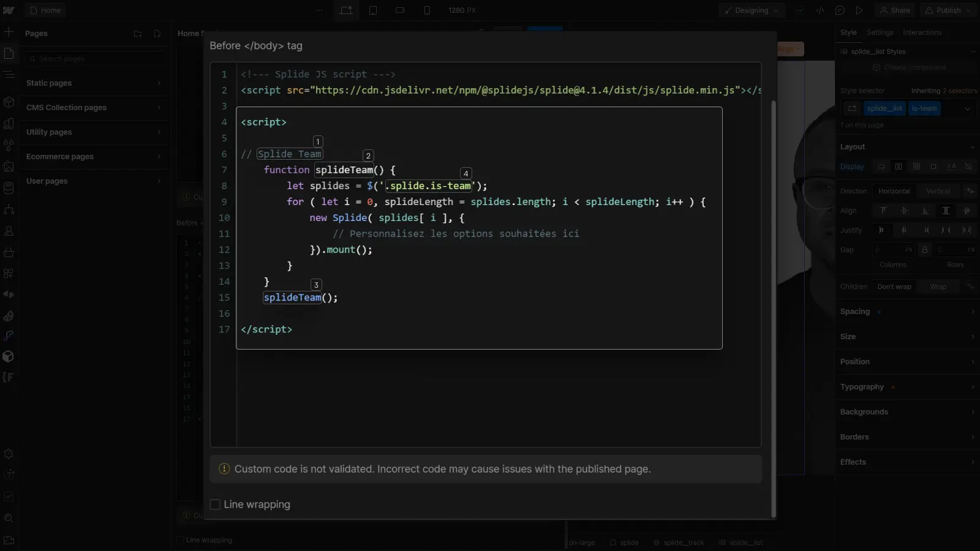Set flex Direction to Vertical

(938, 191)
